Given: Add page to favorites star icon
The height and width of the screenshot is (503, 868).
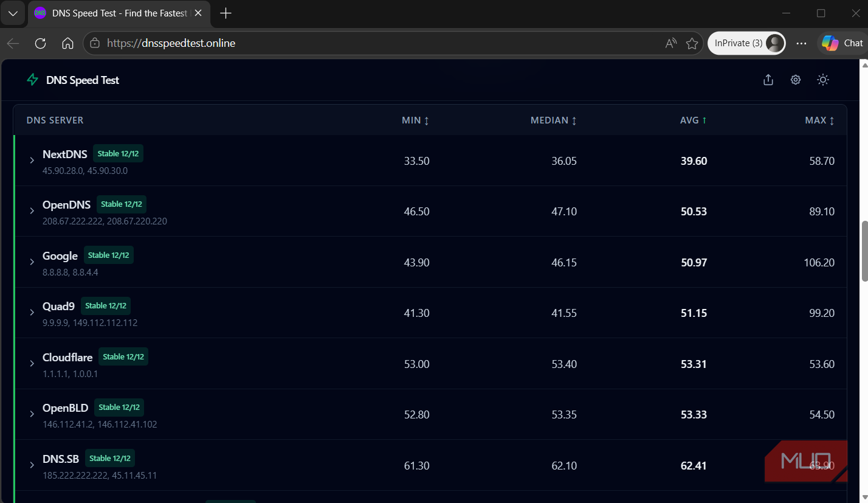Looking at the screenshot, I should pos(692,43).
